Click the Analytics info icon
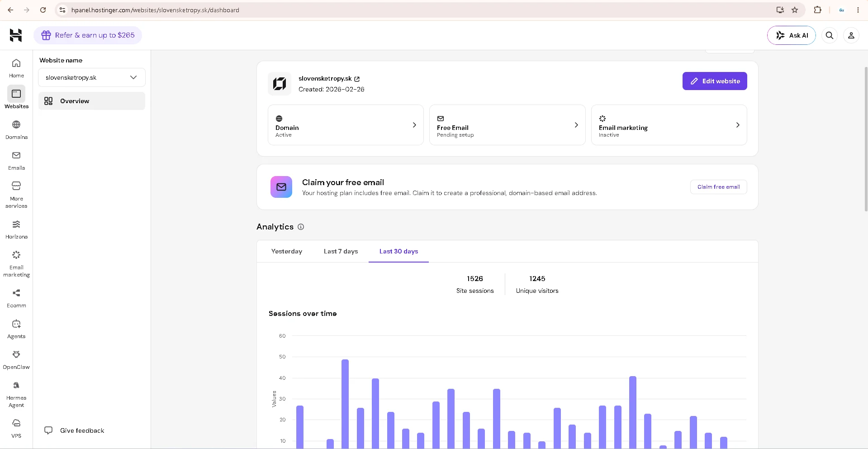The width and height of the screenshot is (868, 449). [x=301, y=227]
